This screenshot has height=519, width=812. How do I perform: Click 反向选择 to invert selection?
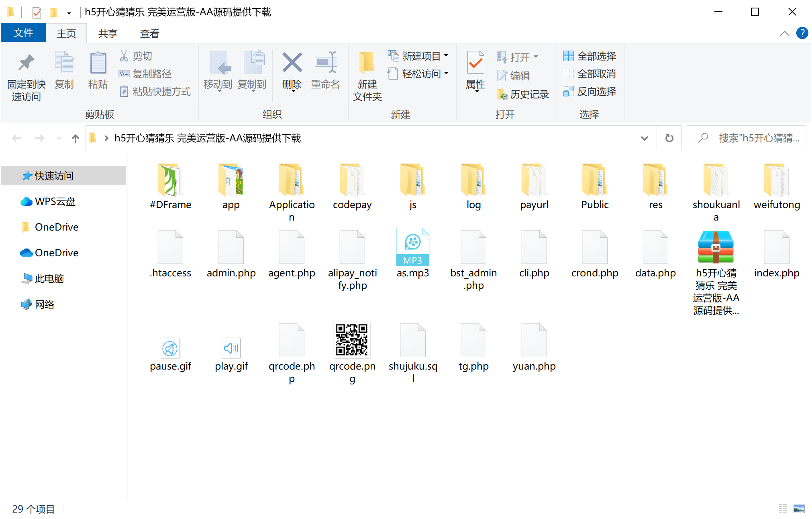click(x=590, y=92)
